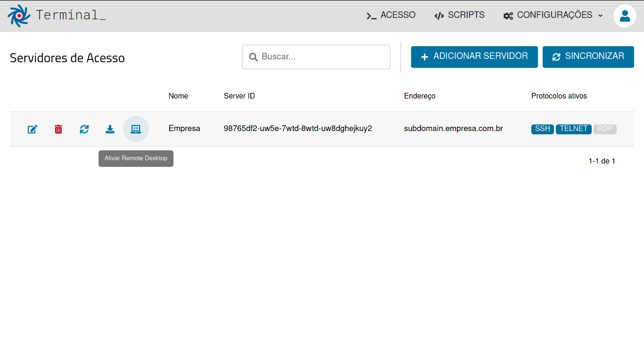This screenshot has height=362, width=644.
Task: Click the Servidores de Acesso heading
Action: tap(67, 58)
